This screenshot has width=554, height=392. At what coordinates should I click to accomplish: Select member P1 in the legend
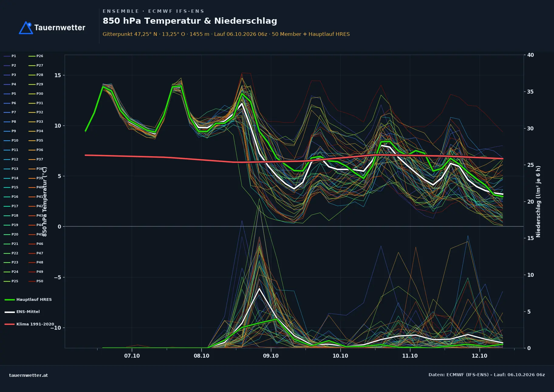10,56
